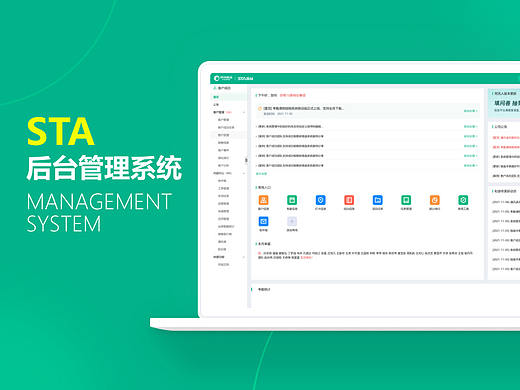This screenshot has width=520, height=390.
Task: Click the gray plus add-shortcut tile
Action: [x=292, y=221]
